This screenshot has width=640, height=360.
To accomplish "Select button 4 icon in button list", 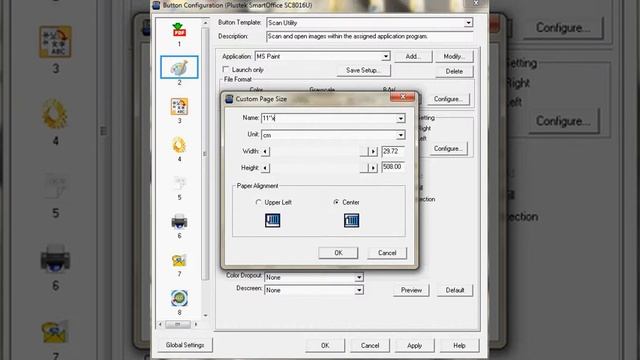I will coord(179,145).
